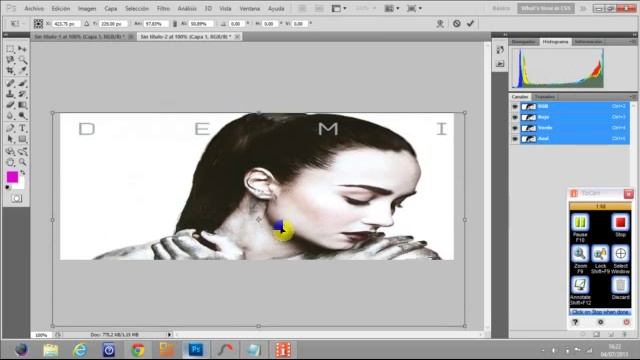This screenshot has height=360, width=640.
Task: Select the Rectangle shape tool
Action: pos(22,139)
